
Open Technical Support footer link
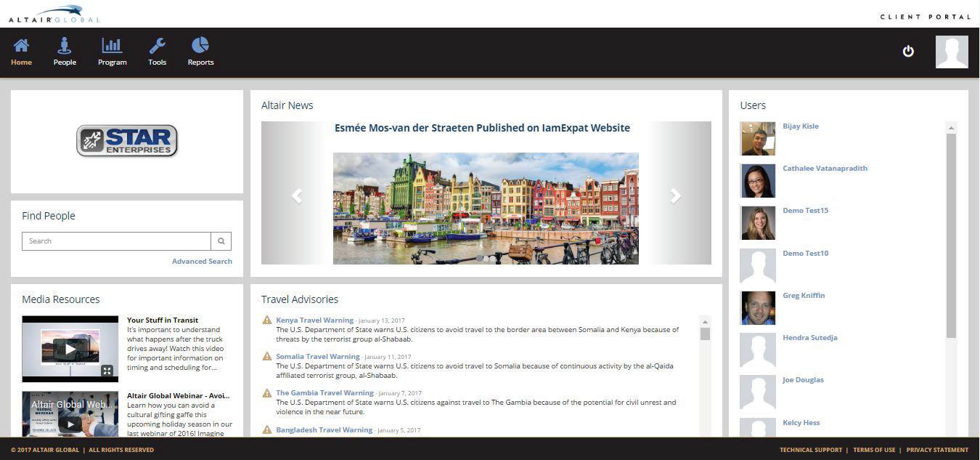click(x=811, y=450)
